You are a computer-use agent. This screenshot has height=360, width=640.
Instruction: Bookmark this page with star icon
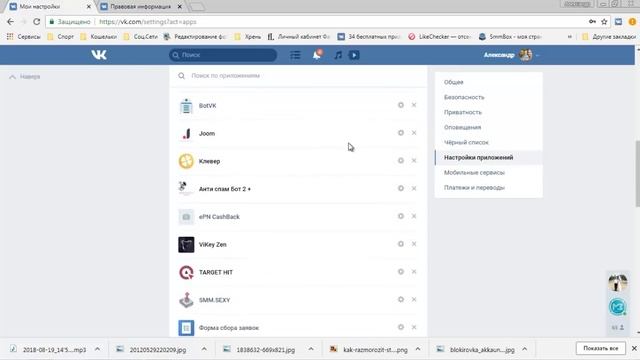tap(604, 22)
